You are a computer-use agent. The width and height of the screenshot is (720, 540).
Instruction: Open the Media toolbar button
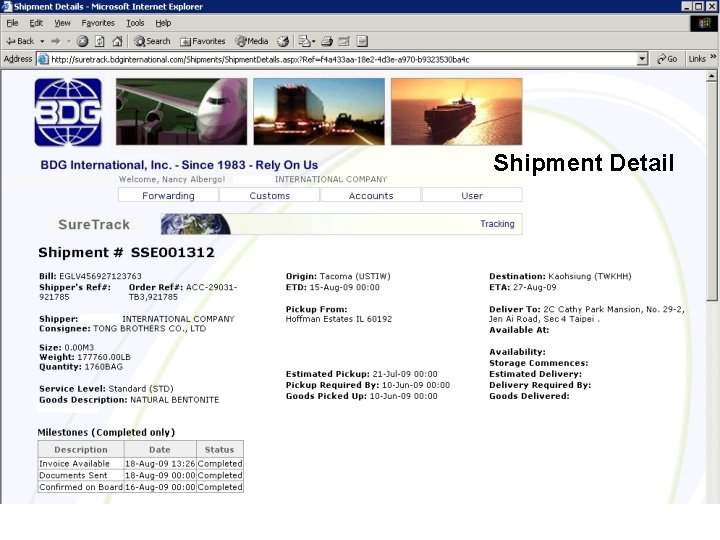pos(252,41)
